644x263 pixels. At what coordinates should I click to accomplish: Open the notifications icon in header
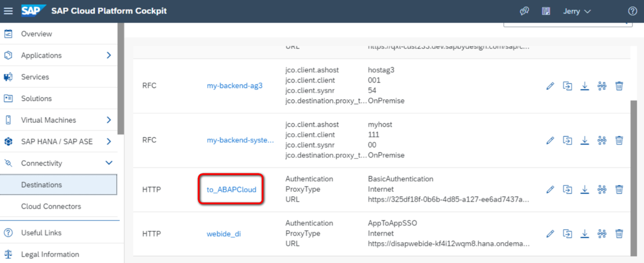(546, 11)
